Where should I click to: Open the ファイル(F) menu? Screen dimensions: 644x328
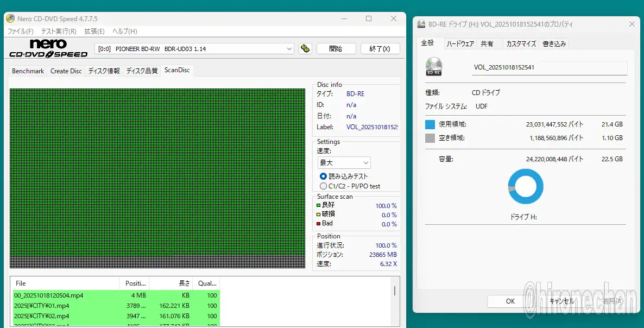pos(20,31)
